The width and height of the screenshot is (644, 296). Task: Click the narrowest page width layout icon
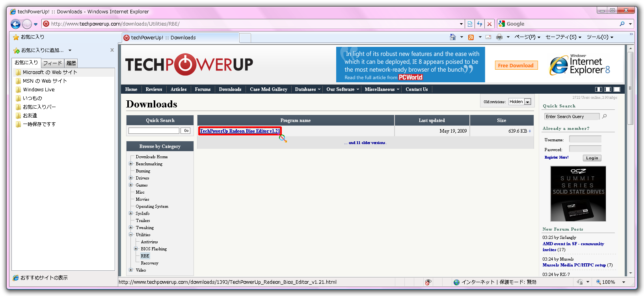(599, 89)
